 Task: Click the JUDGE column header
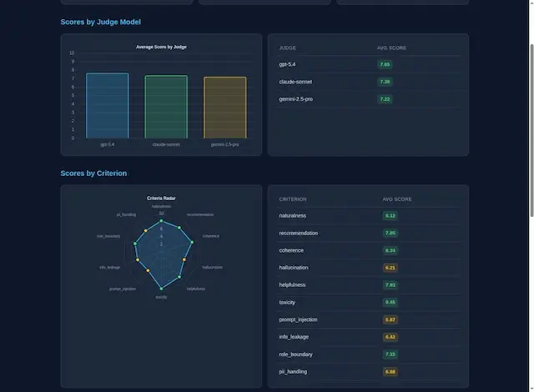(x=288, y=48)
